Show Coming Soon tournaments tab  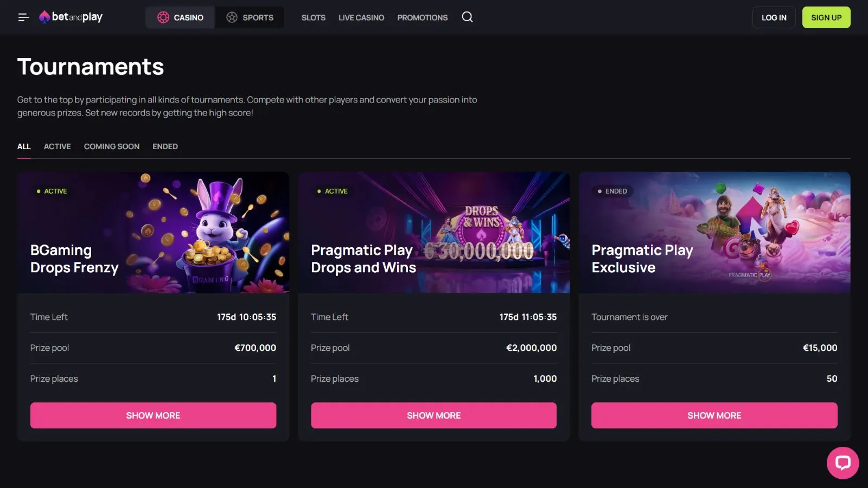(x=112, y=146)
